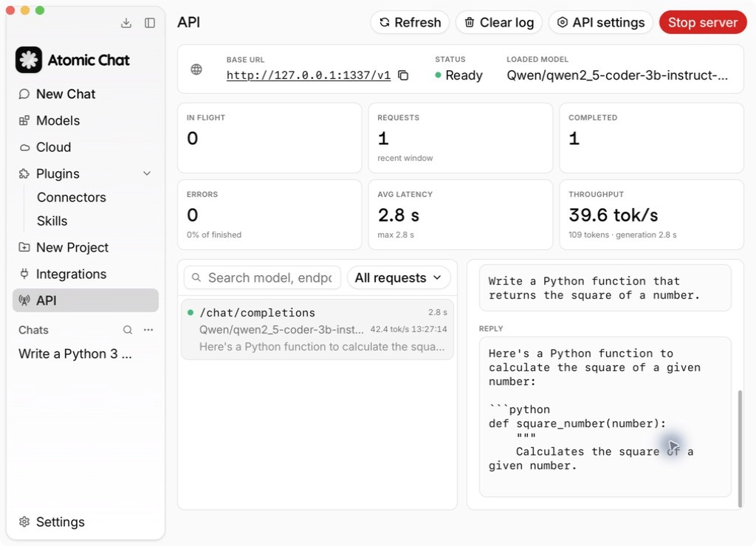The width and height of the screenshot is (756, 546).
Task: Click the Clear log button
Action: coord(499,23)
